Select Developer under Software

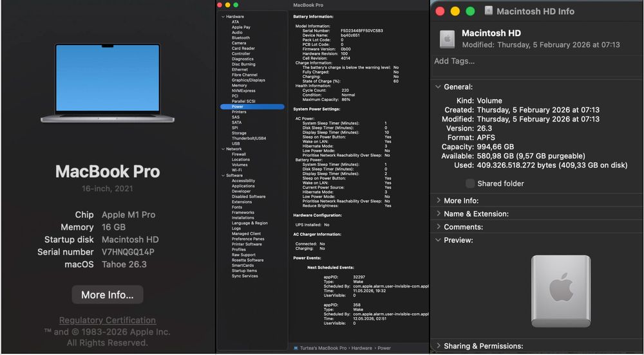pyautogui.click(x=241, y=192)
